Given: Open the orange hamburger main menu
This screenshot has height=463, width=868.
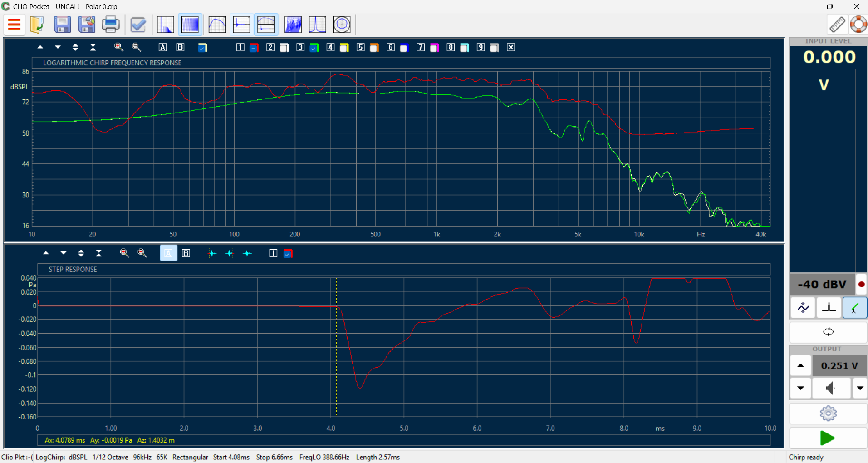Looking at the screenshot, I should (x=14, y=25).
